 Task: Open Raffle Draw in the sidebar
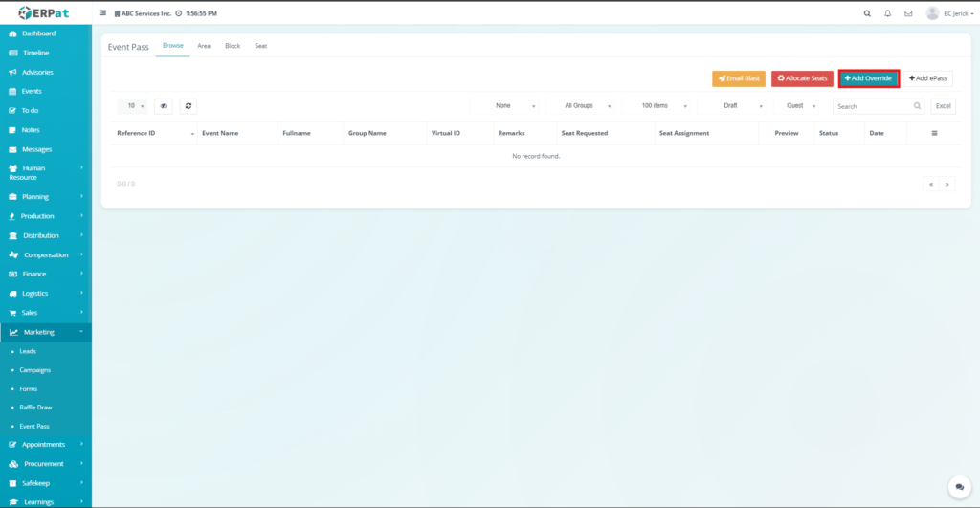[35, 408]
